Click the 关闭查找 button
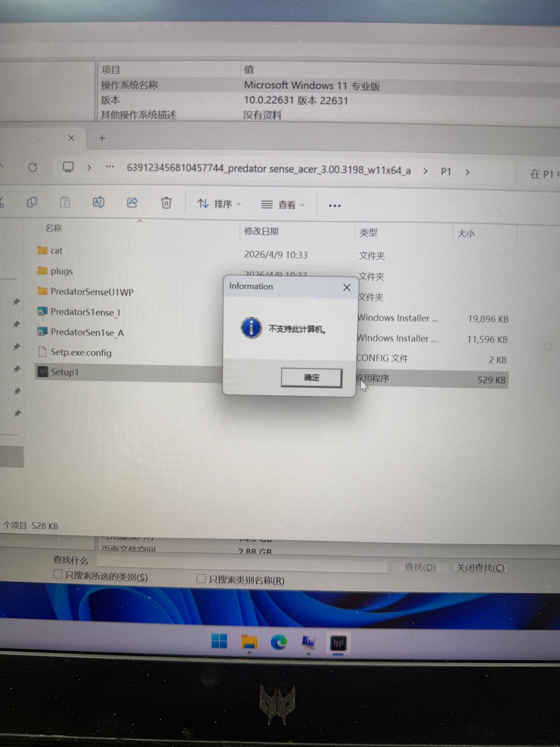560x747 pixels. (481, 568)
